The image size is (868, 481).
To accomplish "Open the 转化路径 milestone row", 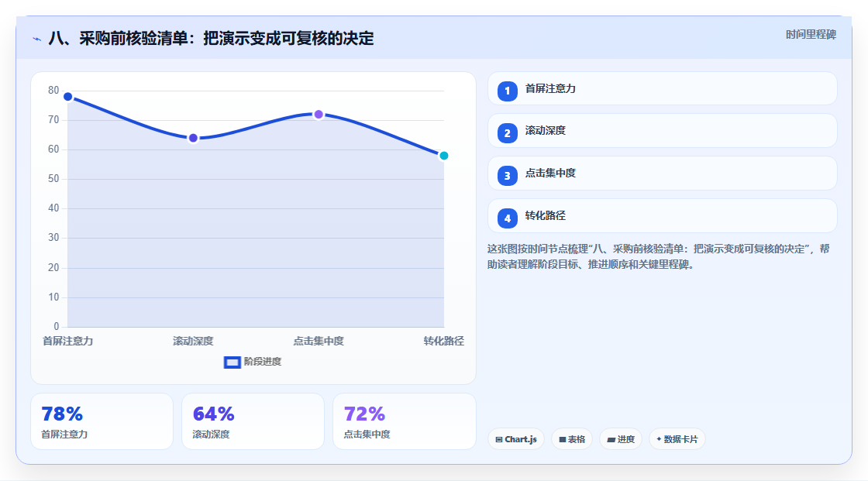I will [662, 216].
